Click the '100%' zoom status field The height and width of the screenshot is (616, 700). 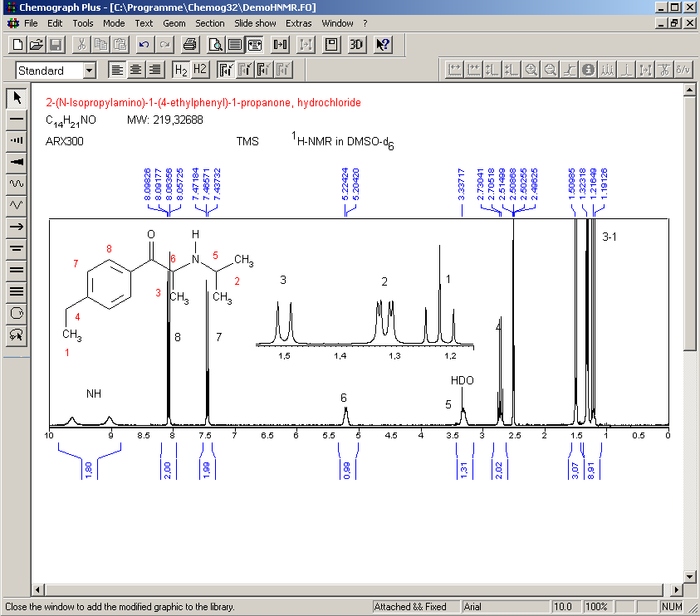coord(596,607)
